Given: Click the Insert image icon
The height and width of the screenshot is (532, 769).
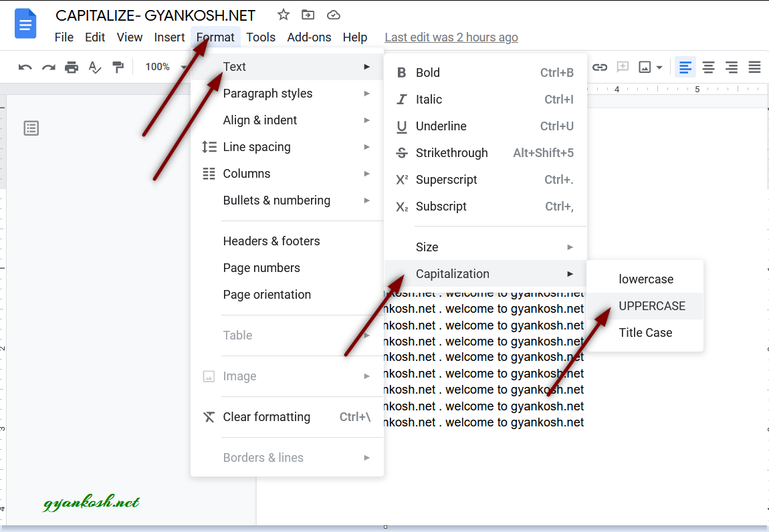Looking at the screenshot, I should (645, 66).
